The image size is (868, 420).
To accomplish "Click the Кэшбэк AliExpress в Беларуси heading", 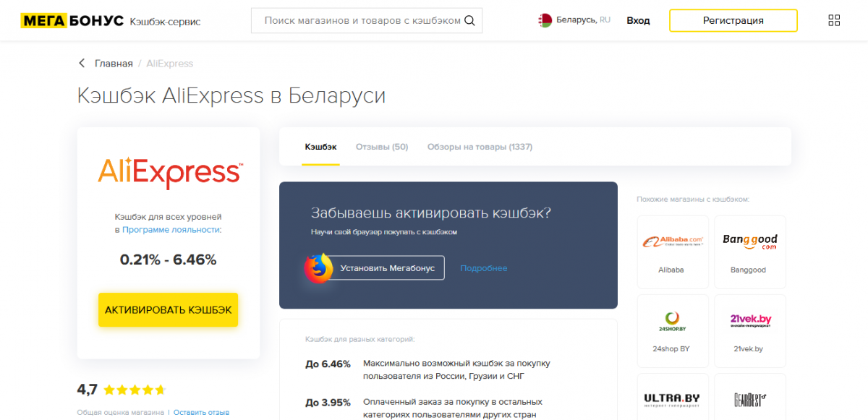I will [x=231, y=95].
